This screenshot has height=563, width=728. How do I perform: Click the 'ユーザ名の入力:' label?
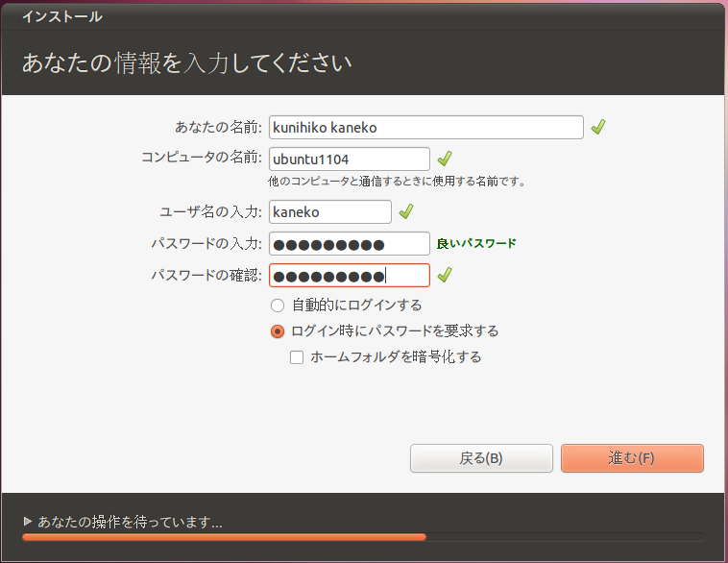[x=210, y=211]
